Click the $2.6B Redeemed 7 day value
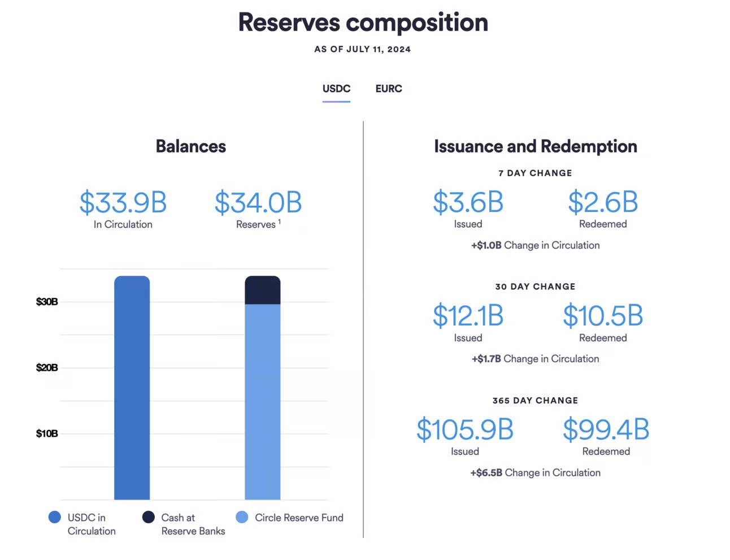Image resolution: width=730 pixels, height=560 pixels. coord(603,202)
